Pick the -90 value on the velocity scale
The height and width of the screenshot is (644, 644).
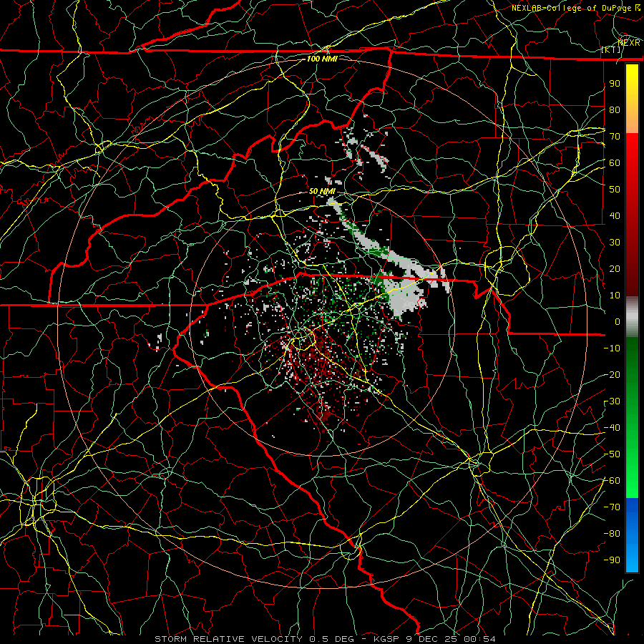coord(612,560)
